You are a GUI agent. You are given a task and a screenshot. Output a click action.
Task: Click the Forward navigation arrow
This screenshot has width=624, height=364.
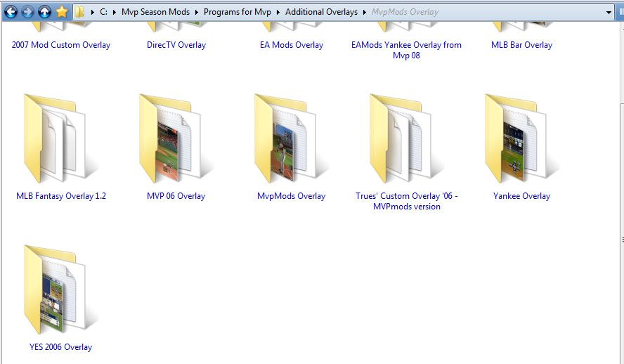pyautogui.click(x=27, y=12)
